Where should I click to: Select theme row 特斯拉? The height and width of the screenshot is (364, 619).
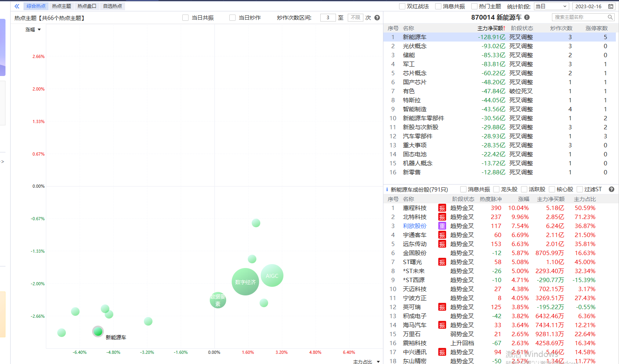pos(499,100)
